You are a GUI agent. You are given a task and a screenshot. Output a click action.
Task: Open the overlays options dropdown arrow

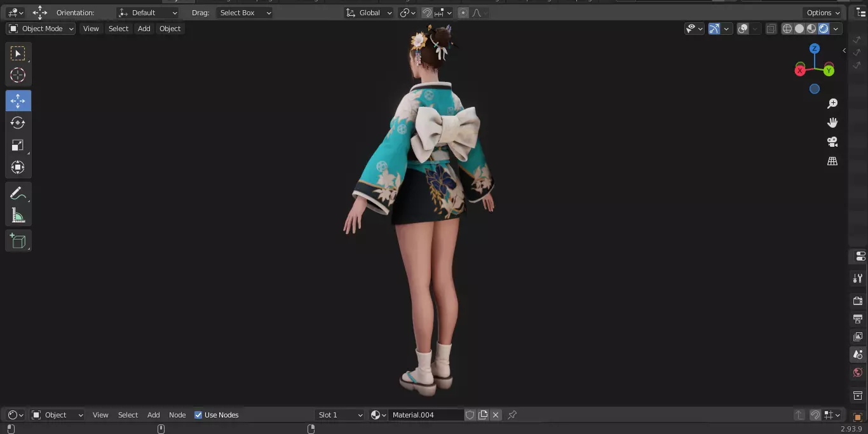754,29
